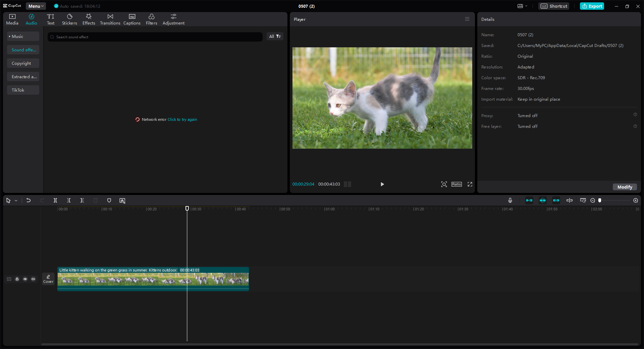Mute the video track speaker icon
The image size is (644, 349).
coord(33,279)
